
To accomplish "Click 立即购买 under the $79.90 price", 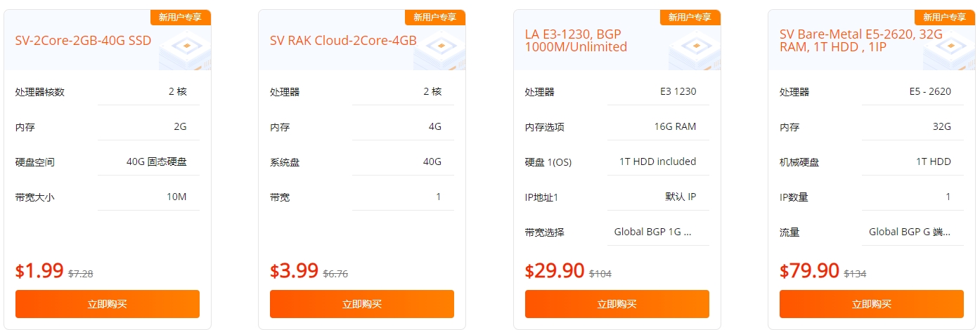I will (x=872, y=304).
